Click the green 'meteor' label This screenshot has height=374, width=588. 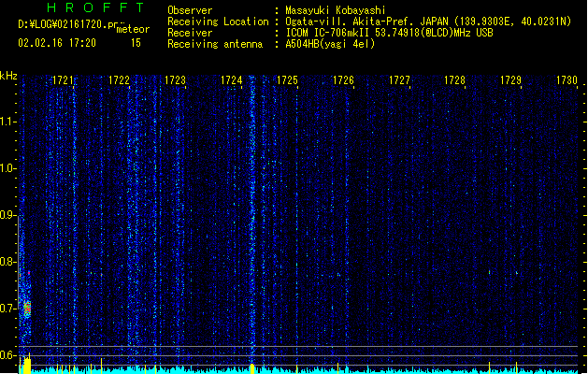(x=133, y=29)
